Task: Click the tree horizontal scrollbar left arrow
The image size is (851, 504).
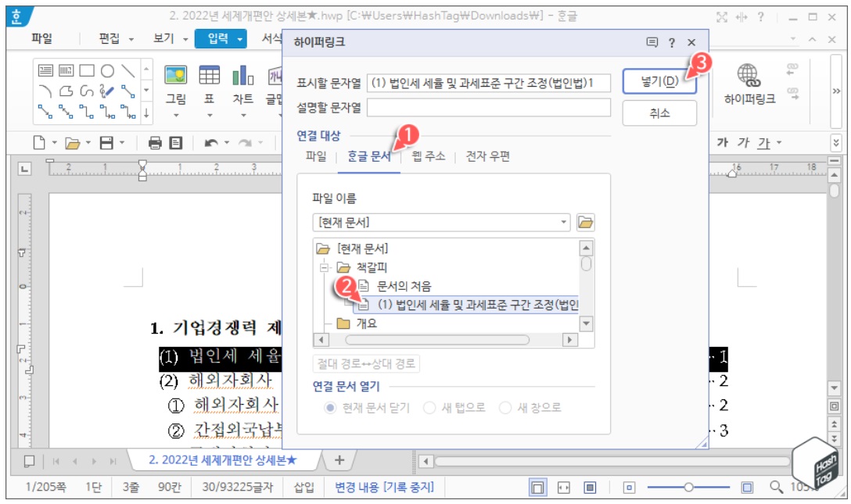Action: [x=321, y=340]
